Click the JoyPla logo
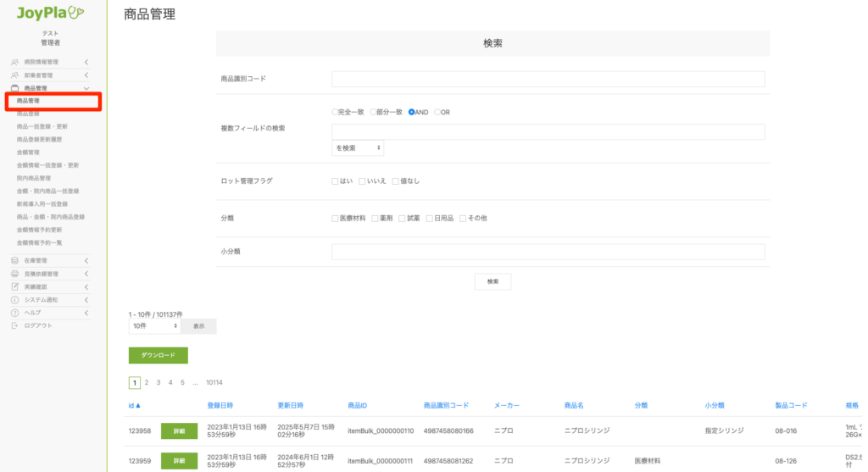868x472 pixels. pos(50,13)
